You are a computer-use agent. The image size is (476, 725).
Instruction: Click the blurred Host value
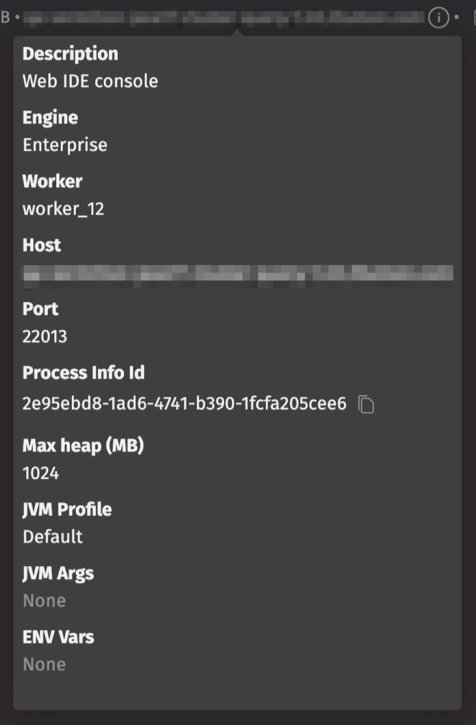pyautogui.click(x=238, y=273)
